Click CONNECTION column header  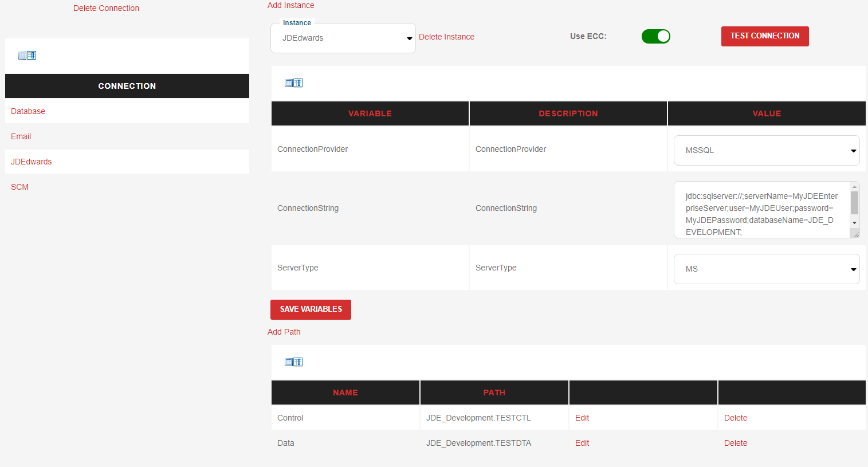click(x=127, y=86)
